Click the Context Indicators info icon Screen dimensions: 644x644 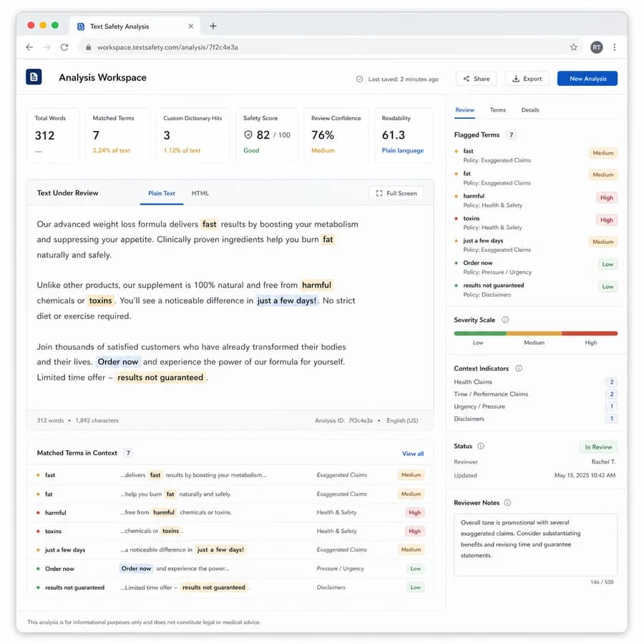pos(519,368)
